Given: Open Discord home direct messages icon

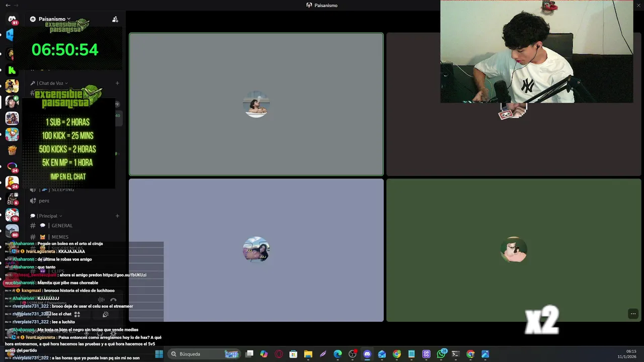Looking at the screenshot, I should pyautogui.click(x=12, y=19).
